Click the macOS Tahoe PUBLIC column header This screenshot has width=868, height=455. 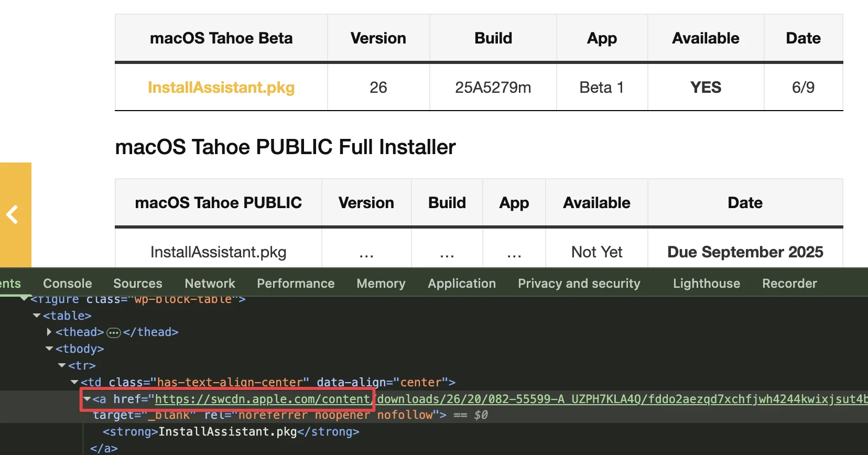(x=218, y=203)
